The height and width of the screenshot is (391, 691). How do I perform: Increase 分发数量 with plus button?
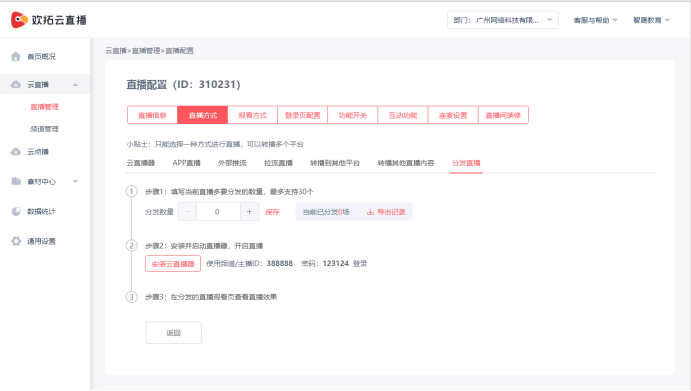[249, 212]
